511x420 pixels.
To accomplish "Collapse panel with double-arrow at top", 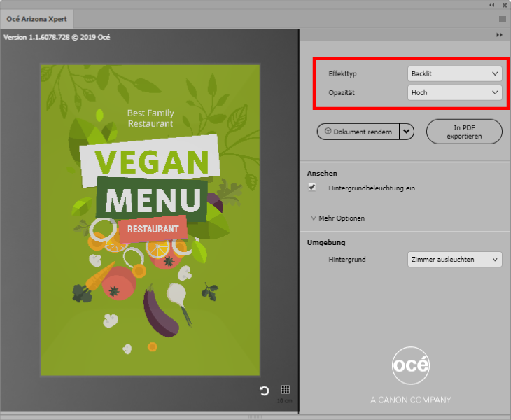I will coord(492,5).
